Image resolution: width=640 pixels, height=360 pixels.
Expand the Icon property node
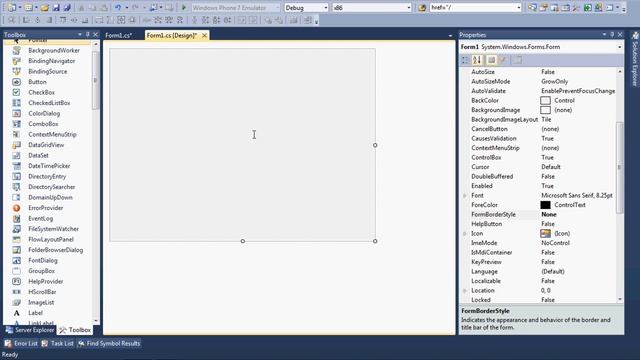(464, 233)
